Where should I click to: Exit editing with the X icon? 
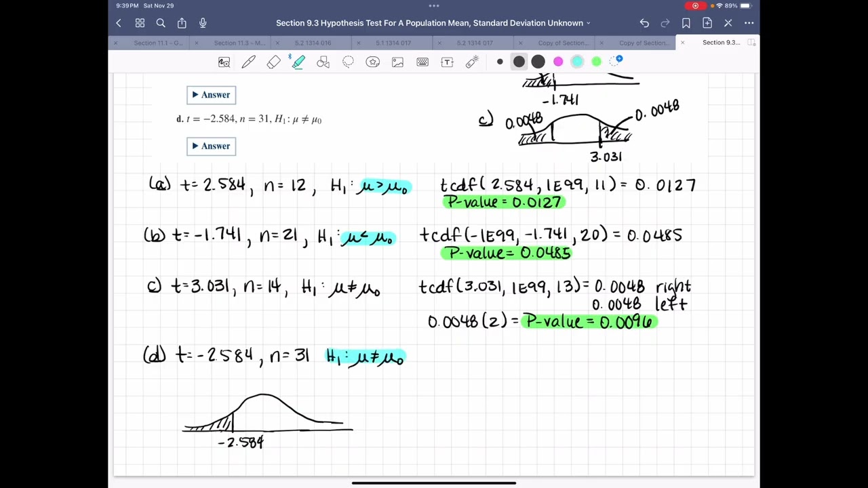click(728, 23)
